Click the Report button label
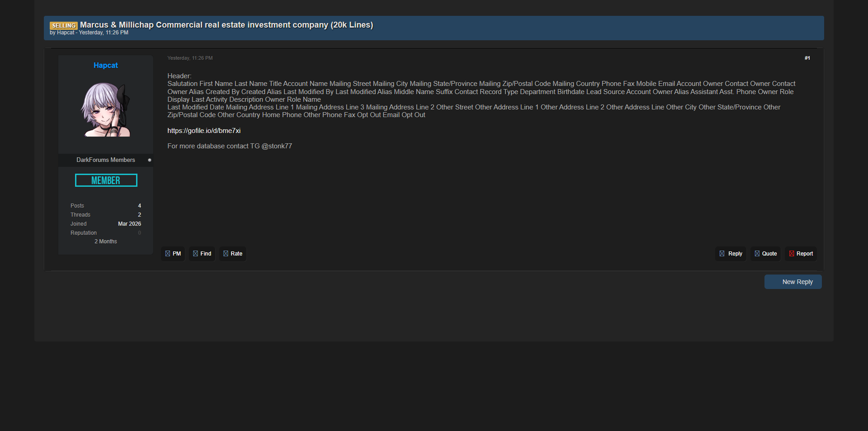The height and width of the screenshot is (431, 868). 805,254
